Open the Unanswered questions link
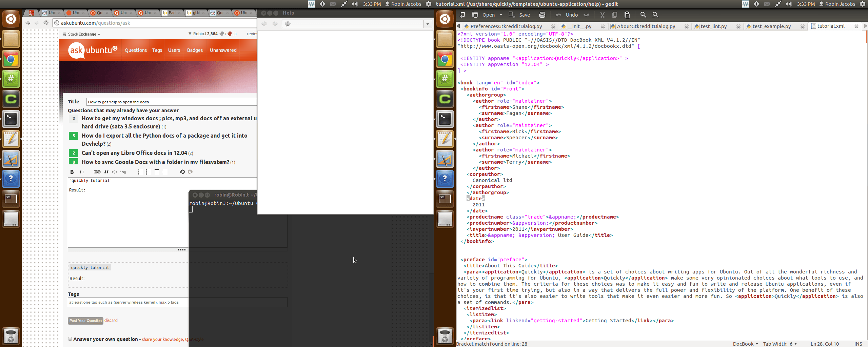Screen dimensions: 868x347 pos(223,50)
